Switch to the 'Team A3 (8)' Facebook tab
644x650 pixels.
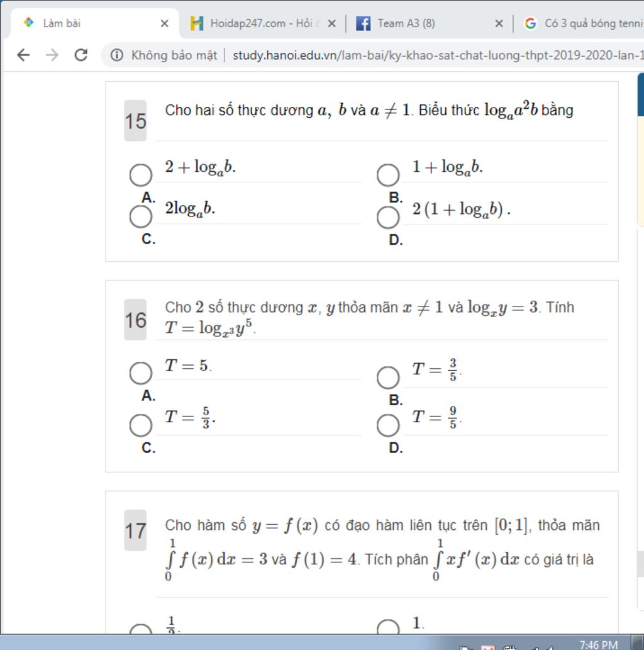430,23
